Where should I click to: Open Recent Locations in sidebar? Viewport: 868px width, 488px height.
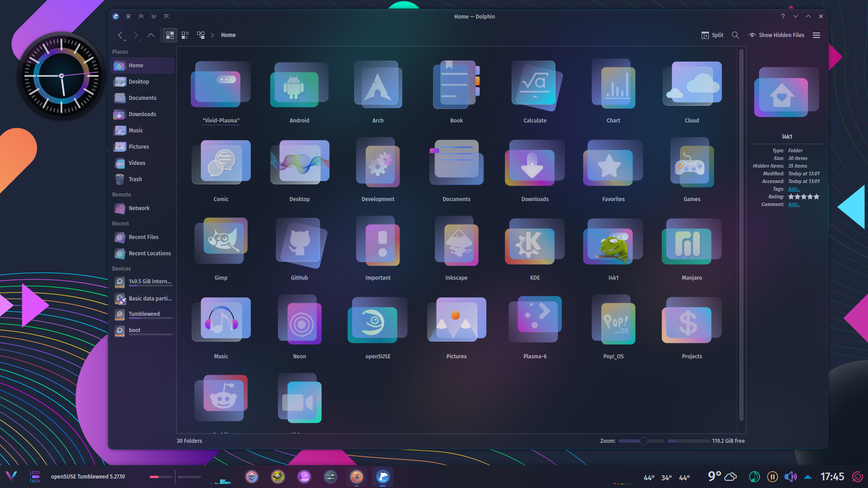pos(143,253)
